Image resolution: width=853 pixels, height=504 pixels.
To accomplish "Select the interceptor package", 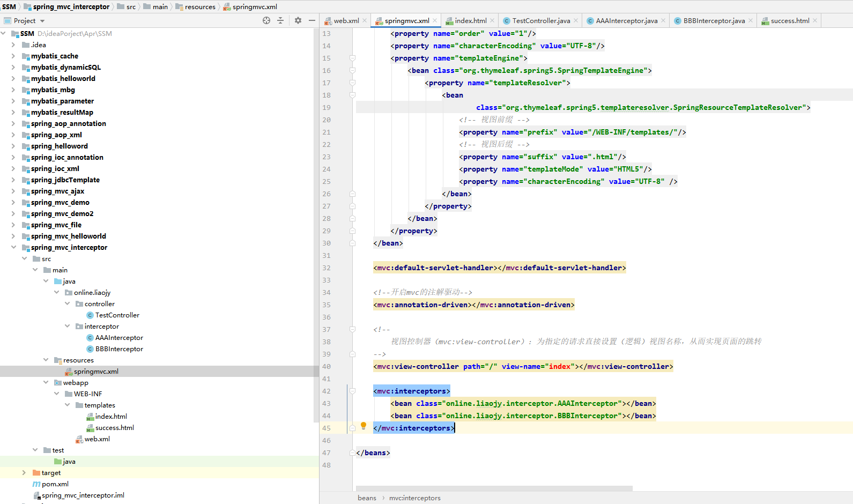I will 102,327.
